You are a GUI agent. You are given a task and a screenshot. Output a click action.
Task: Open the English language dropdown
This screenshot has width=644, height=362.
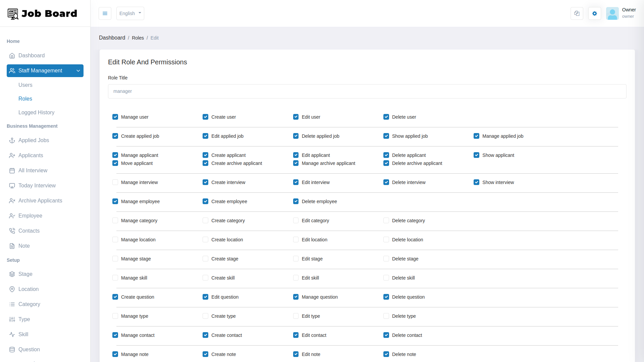click(x=130, y=13)
